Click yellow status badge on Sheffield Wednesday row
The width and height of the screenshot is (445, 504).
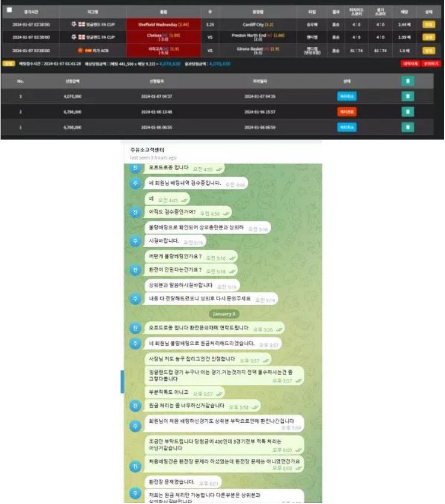pyautogui.click(x=428, y=24)
